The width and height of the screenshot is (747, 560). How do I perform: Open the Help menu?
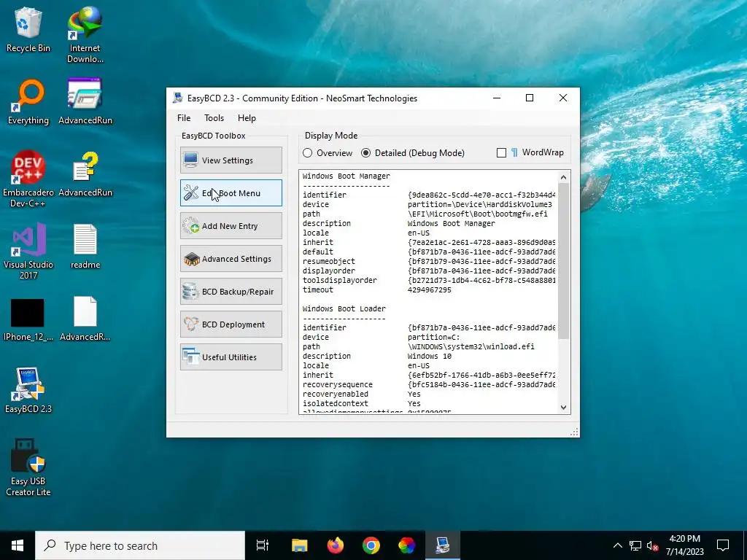pyautogui.click(x=247, y=118)
